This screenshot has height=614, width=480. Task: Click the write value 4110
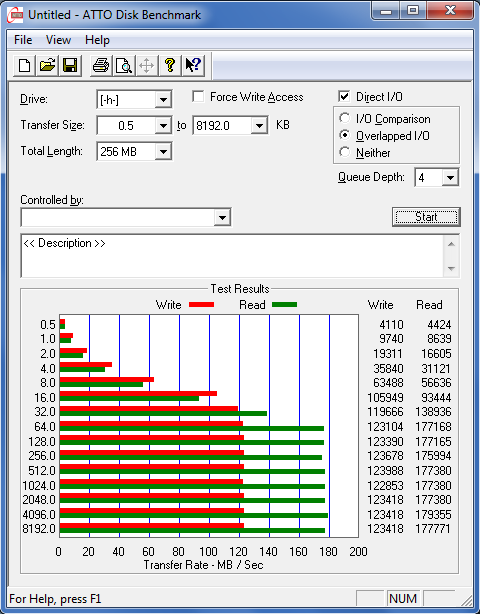(391, 325)
